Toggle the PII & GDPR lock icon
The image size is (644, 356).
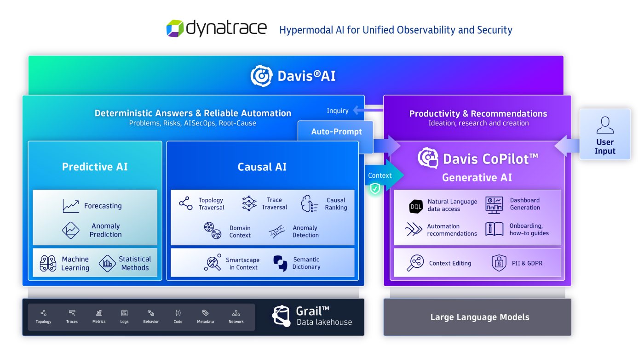(499, 262)
